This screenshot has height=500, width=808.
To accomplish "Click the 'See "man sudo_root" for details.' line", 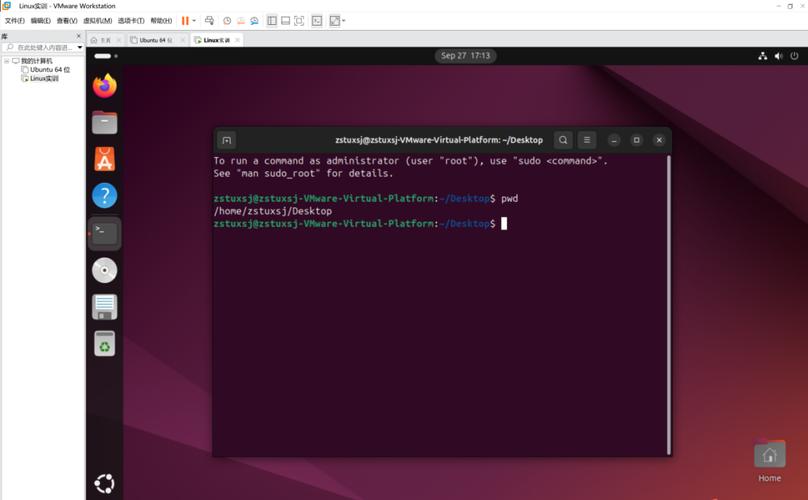I will (x=303, y=173).
